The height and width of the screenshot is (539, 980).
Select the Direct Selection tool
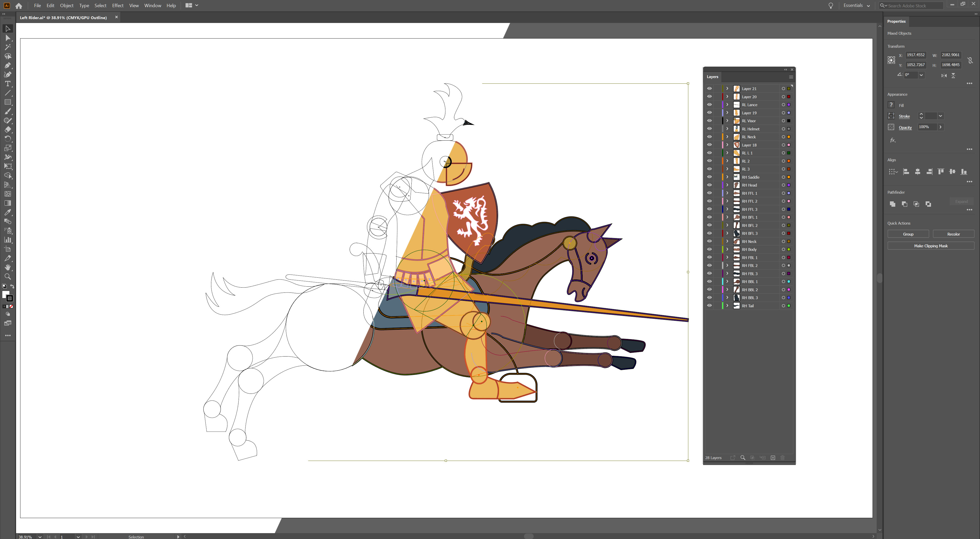(x=8, y=38)
